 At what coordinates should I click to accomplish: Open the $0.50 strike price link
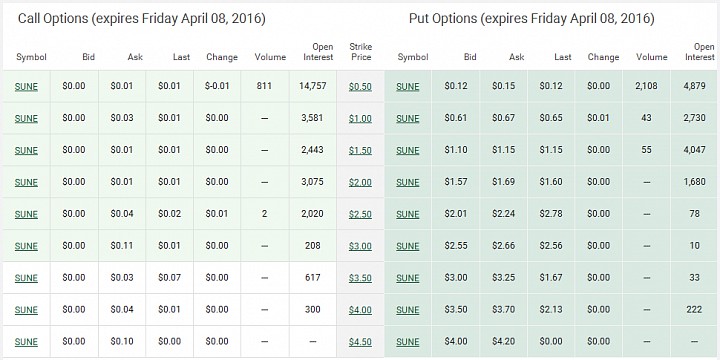(360, 87)
